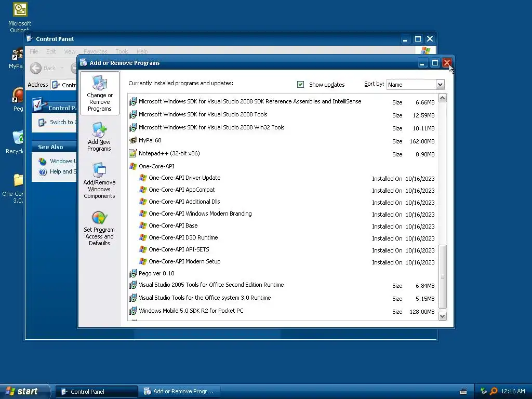The height and width of the screenshot is (399, 532).
Task: Select 'One-Core-API D3D Runtime' text
Action: (x=183, y=237)
